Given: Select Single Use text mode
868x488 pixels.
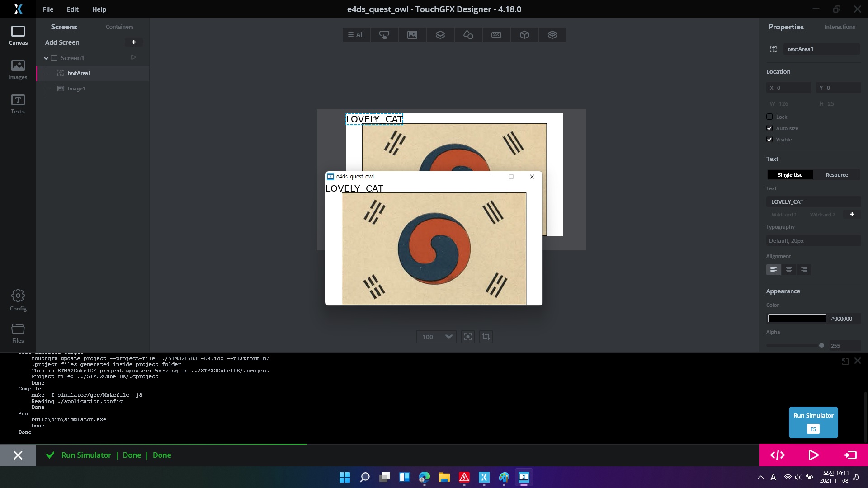Looking at the screenshot, I should coord(790,175).
